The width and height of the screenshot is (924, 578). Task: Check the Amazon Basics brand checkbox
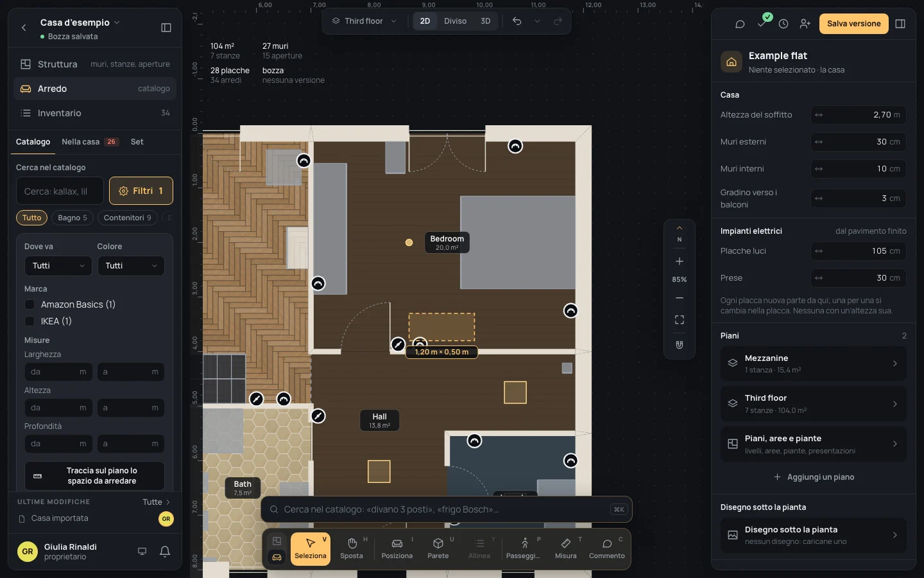[x=30, y=304]
